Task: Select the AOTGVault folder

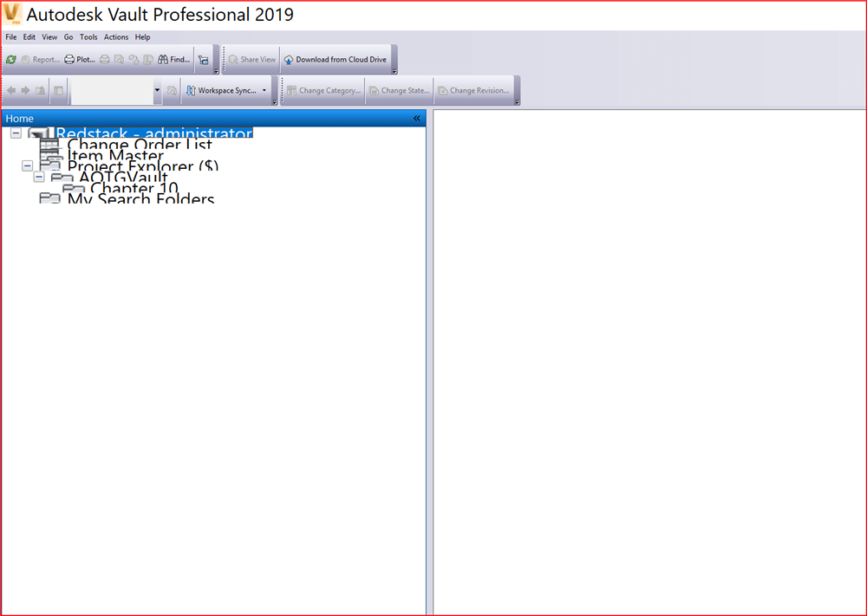Action: [123, 177]
